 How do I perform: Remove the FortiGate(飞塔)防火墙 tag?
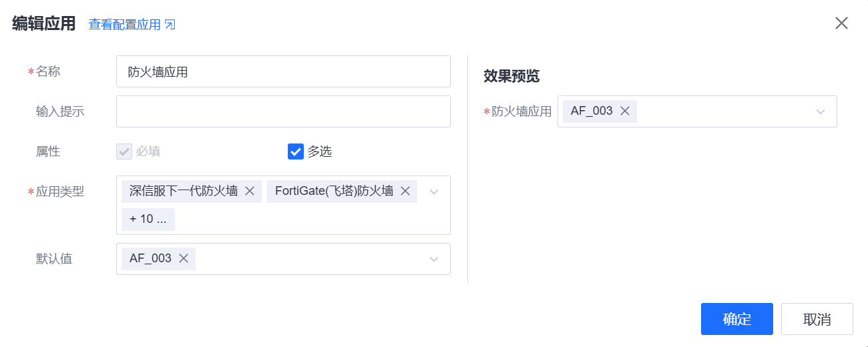[x=405, y=192]
